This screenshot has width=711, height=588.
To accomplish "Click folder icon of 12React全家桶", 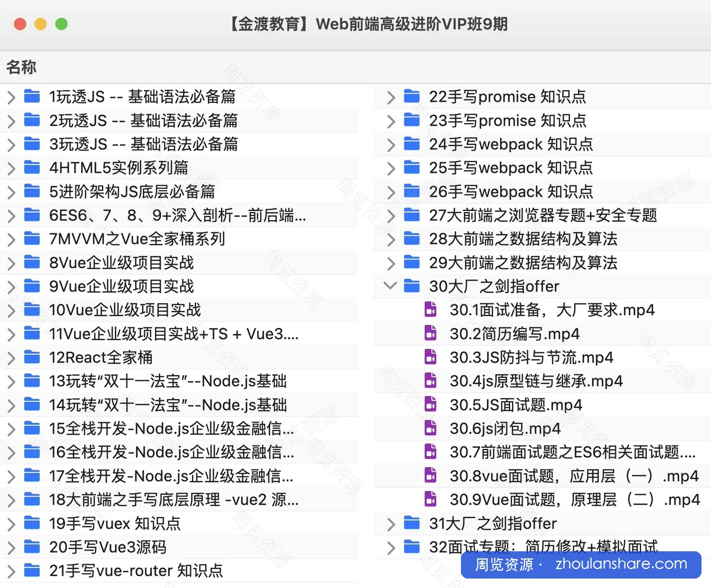I will click(31, 357).
